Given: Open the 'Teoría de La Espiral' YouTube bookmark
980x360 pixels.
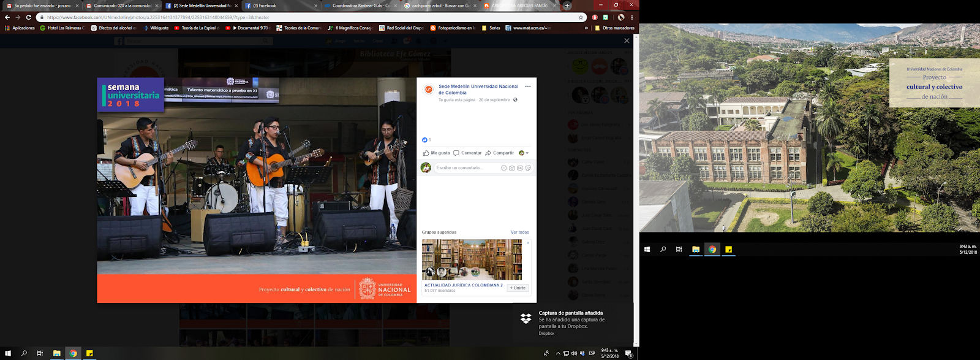Looking at the screenshot, I should click(196, 28).
